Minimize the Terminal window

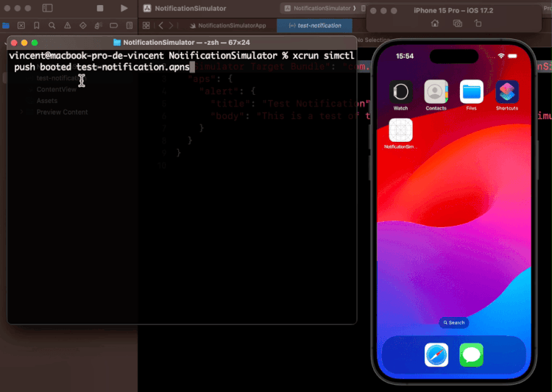pyautogui.click(x=24, y=43)
